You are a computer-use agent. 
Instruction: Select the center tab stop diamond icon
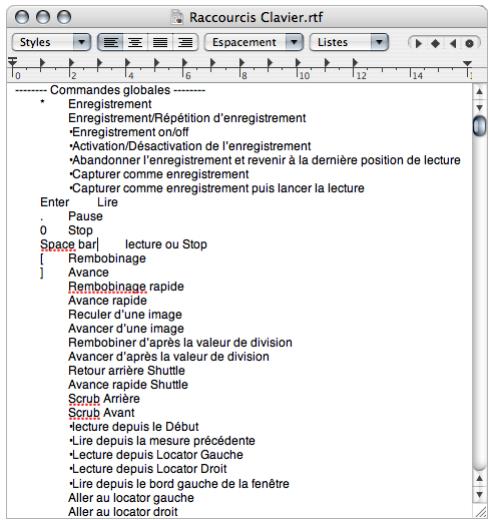click(x=435, y=43)
